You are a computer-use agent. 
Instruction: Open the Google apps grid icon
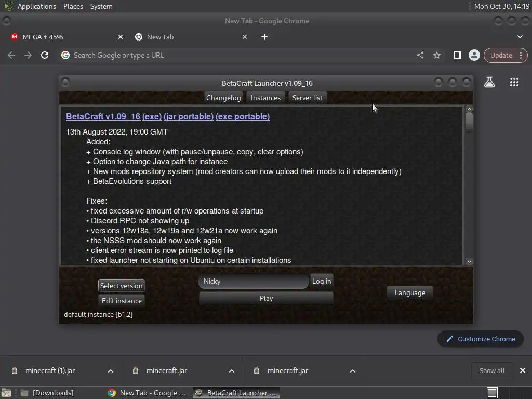click(x=514, y=82)
